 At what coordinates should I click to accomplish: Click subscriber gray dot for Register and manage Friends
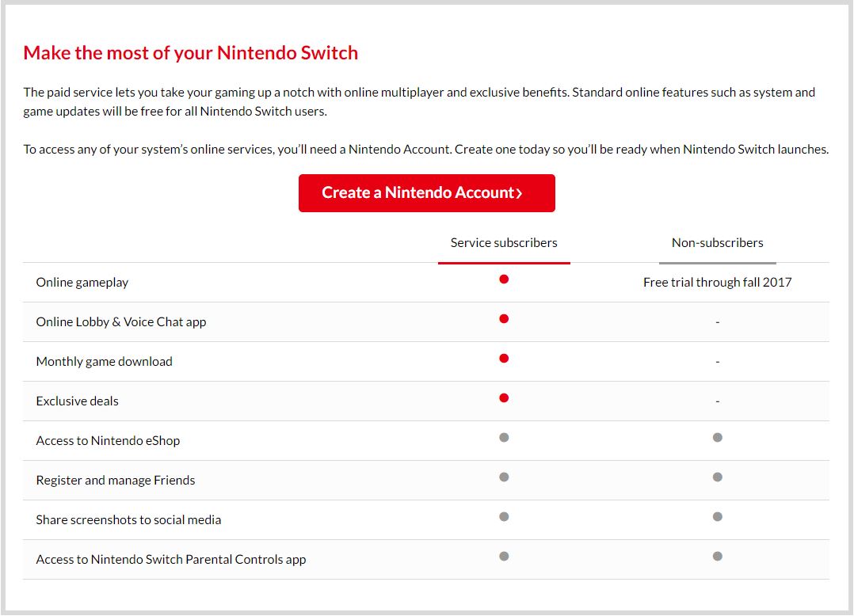(504, 477)
